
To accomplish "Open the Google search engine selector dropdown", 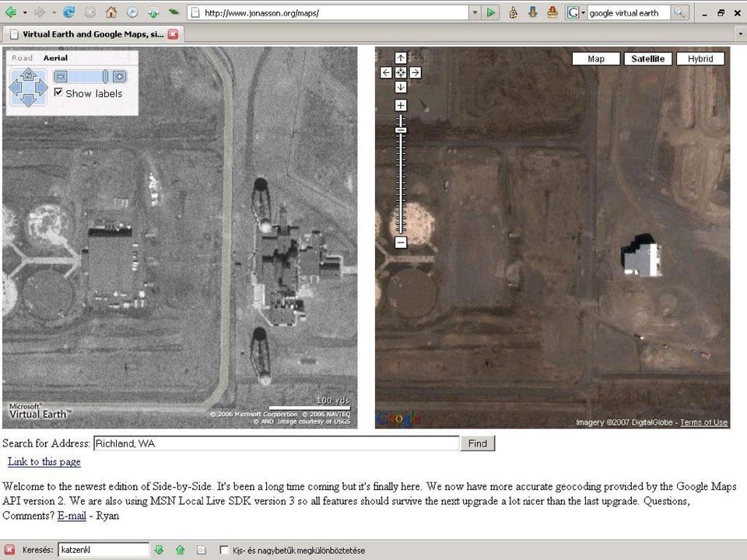I will tap(577, 13).
